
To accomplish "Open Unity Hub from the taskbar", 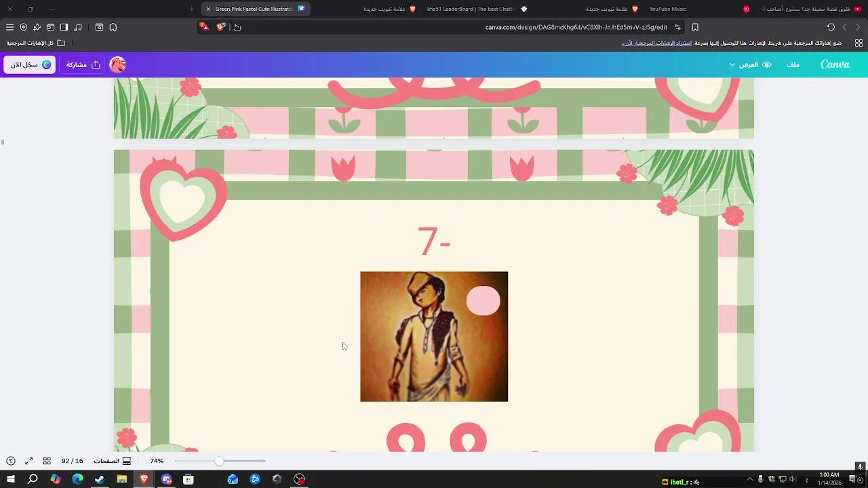I will click(277, 479).
